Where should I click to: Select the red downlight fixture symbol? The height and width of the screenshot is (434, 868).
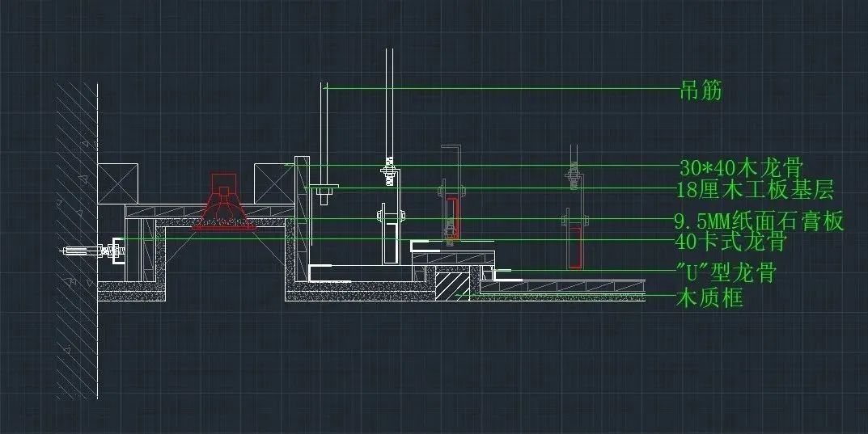[223, 201]
